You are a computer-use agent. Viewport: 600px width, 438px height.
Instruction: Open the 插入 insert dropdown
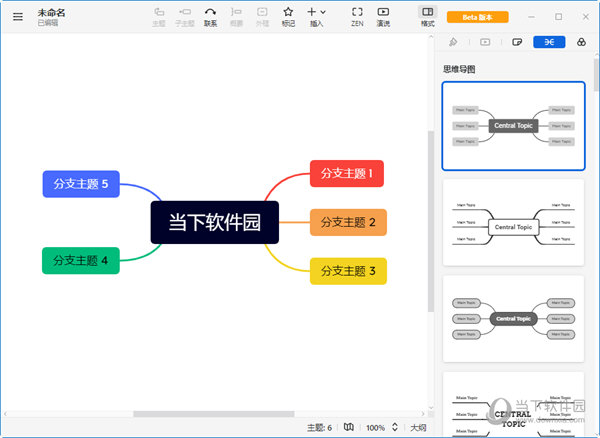(316, 16)
